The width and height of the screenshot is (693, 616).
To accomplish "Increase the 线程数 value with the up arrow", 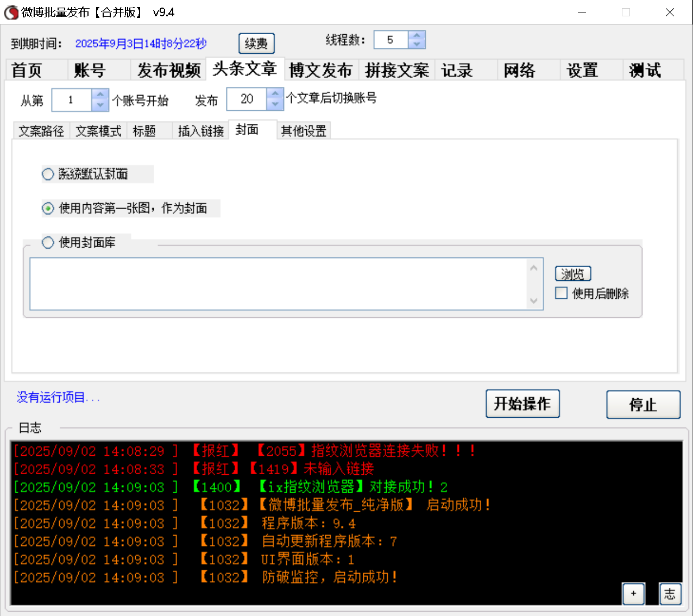I will tap(417, 35).
